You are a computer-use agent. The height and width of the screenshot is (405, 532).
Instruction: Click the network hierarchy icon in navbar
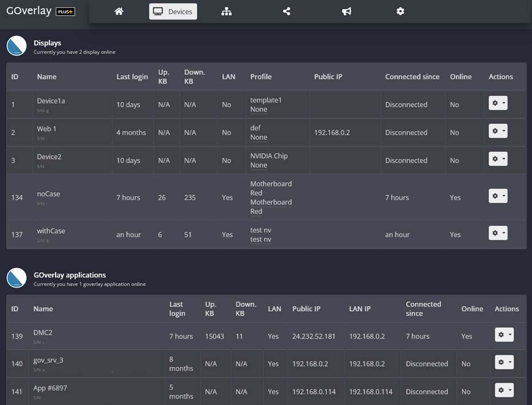[227, 11]
